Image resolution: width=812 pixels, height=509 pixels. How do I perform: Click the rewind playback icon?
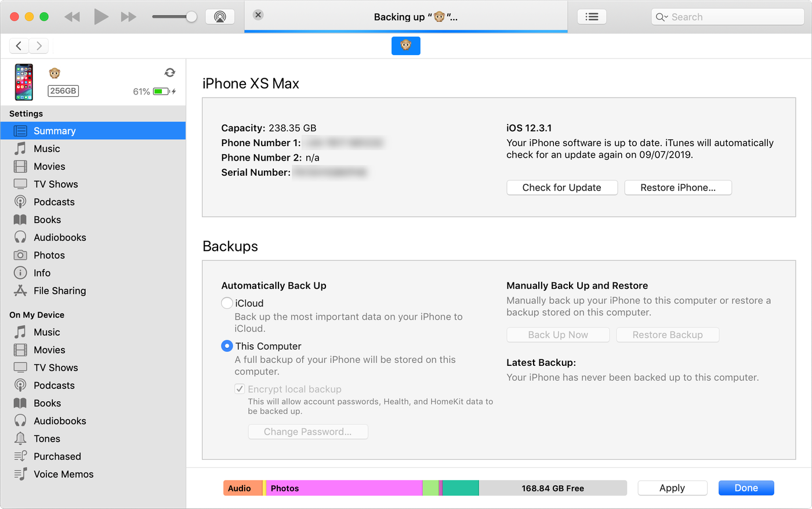tap(72, 17)
